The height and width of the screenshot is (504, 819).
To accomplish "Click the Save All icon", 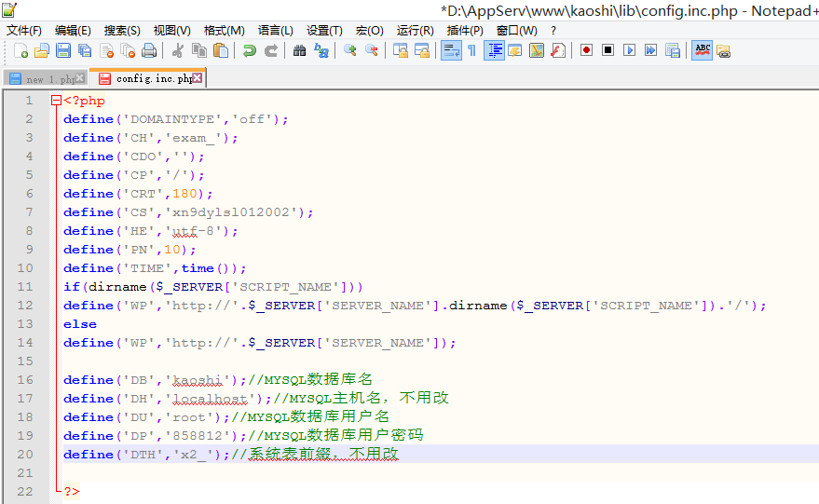I will (x=85, y=50).
